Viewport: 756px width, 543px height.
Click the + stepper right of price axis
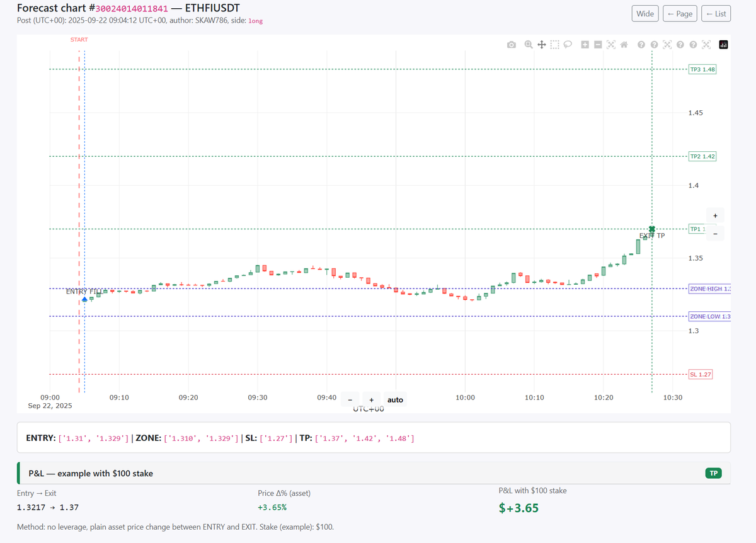pos(715,215)
